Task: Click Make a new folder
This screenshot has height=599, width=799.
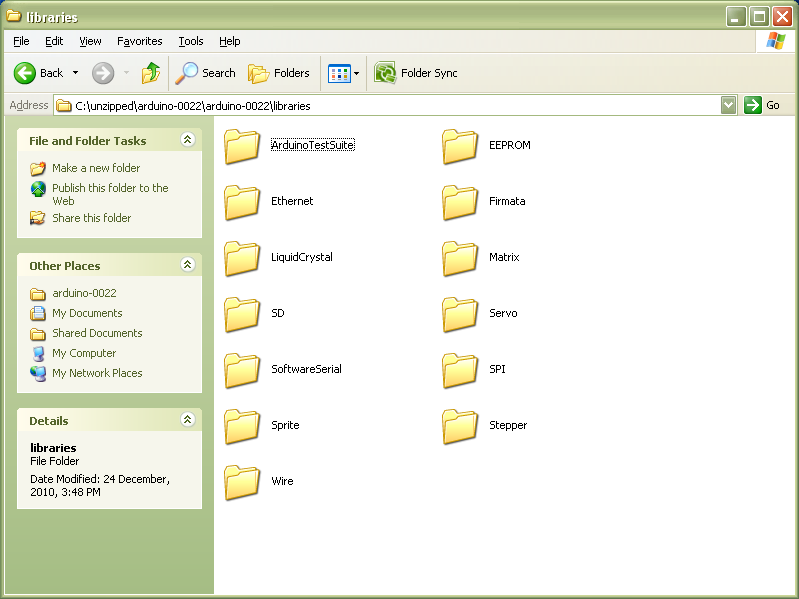Action: pos(96,168)
